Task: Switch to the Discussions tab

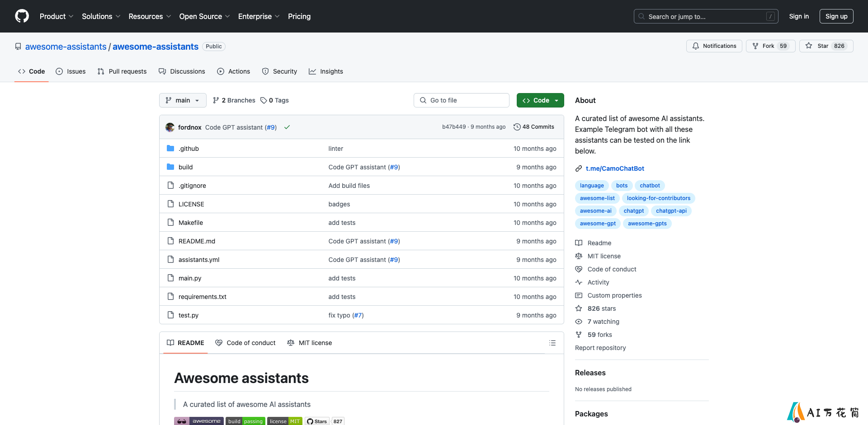Action: [x=182, y=71]
